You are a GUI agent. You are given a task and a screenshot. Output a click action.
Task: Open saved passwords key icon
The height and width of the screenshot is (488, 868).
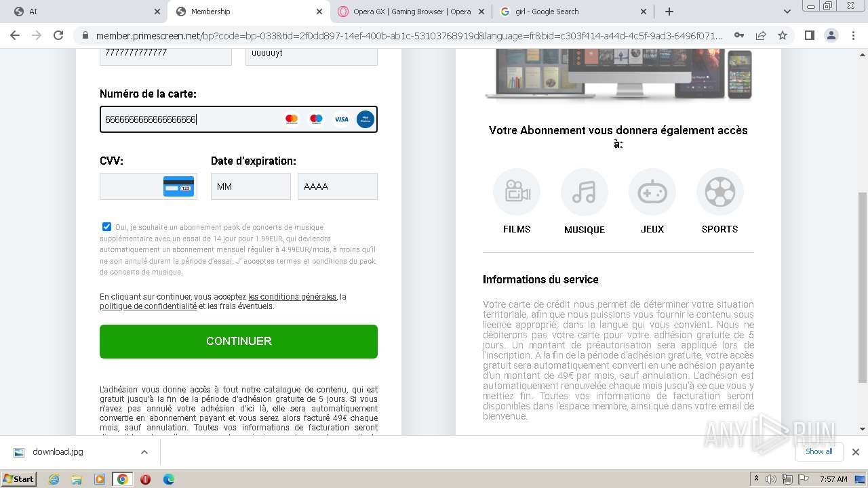pyautogui.click(x=739, y=35)
